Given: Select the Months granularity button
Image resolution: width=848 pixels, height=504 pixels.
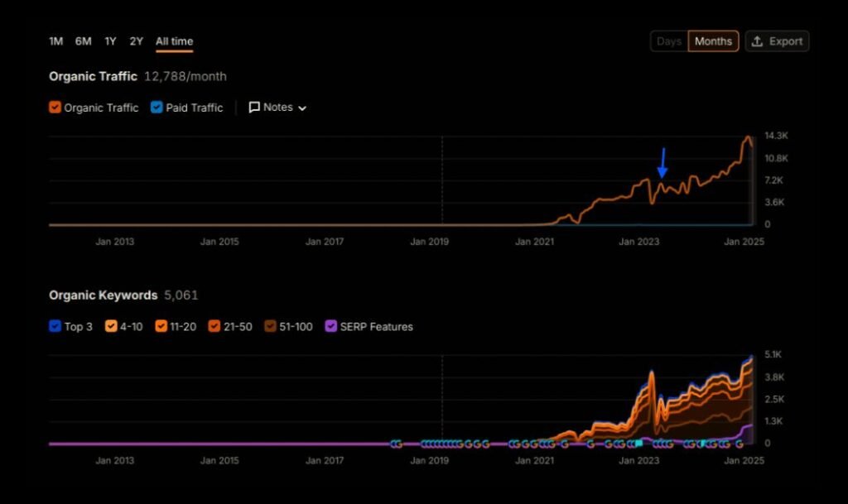Looking at the screenshot, I should 713,41.
